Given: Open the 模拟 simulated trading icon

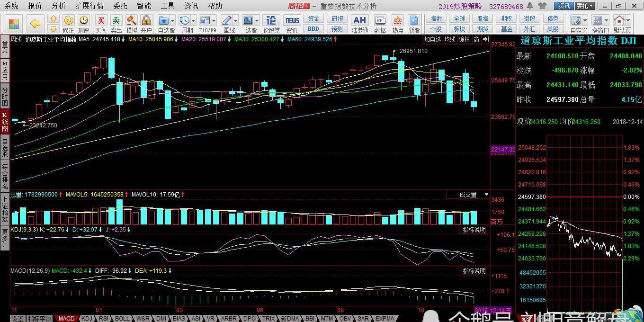Looking at the screenshot, I should coord(132,24).
